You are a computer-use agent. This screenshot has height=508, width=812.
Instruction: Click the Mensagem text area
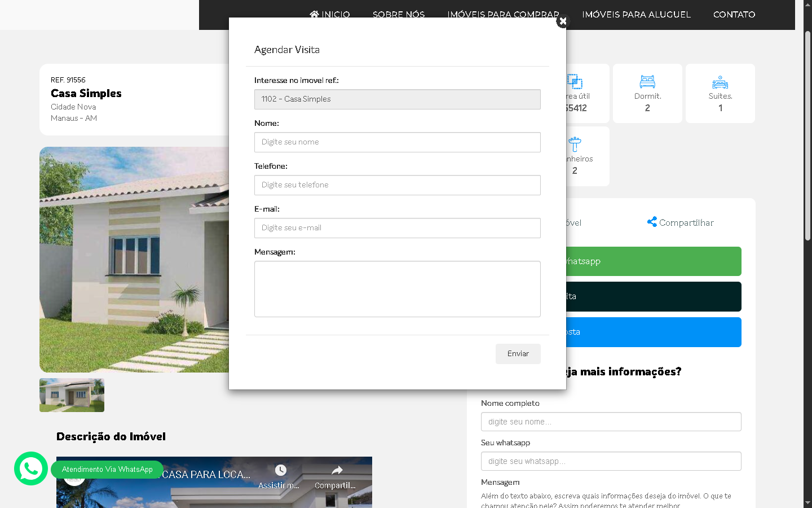pos(397,289)
